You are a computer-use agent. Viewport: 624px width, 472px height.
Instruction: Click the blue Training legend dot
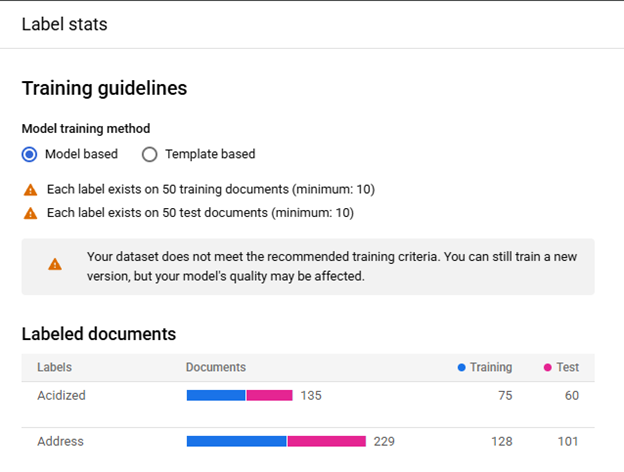click(x=461, y=368)
